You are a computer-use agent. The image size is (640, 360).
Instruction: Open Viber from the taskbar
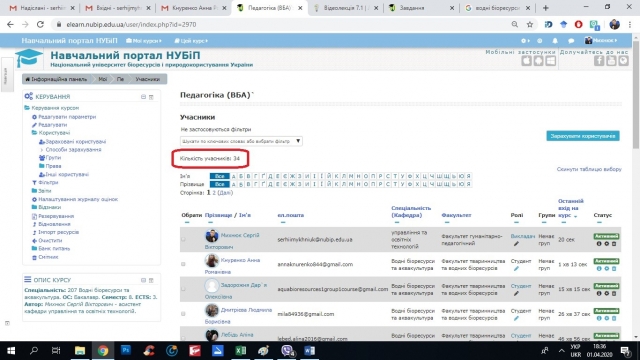point(287,350)
